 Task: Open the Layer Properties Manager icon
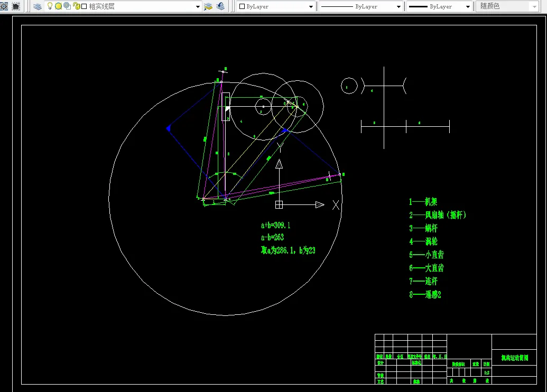tap(38, 6)
